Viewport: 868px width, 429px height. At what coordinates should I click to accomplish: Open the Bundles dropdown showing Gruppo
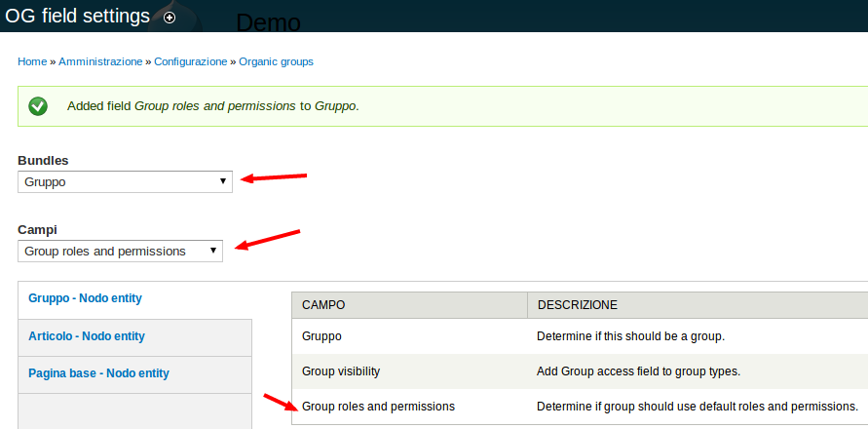point(125,181)
